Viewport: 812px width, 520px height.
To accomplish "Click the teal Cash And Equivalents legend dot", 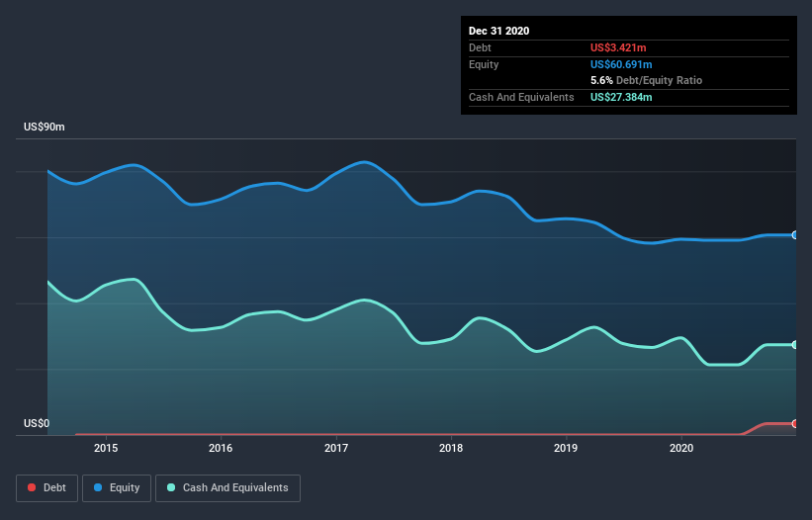I will tap(171, 487).
